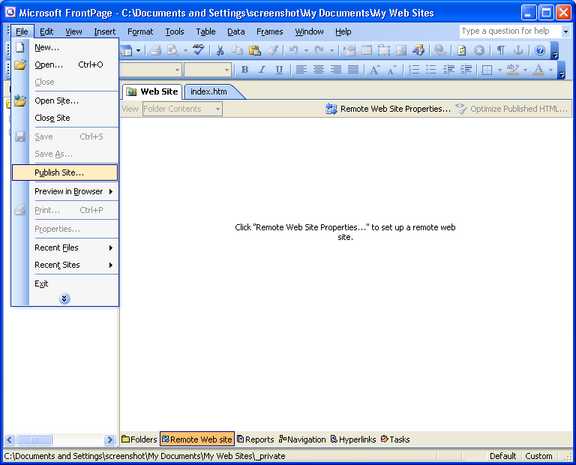Open the Font size combo box
The image size is (576, 465).
(x=208, y=69)
